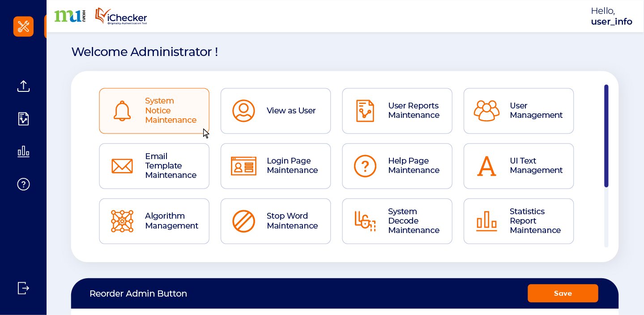Image resolution: width=644 pixels, height=315 pixels.
Task: Click the help question mark sidebar icon
Action: pos(23,184)
